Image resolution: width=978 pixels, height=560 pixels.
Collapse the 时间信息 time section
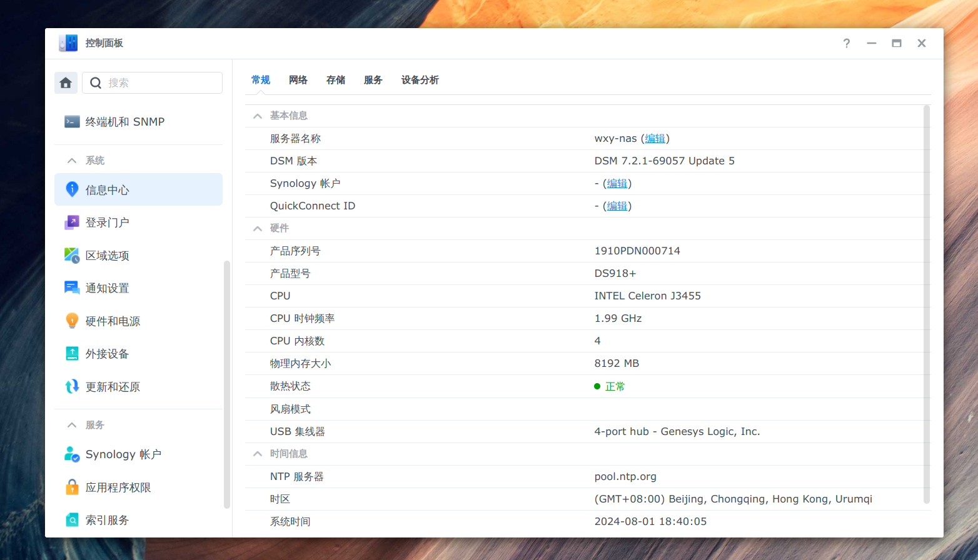click(258, 454)
